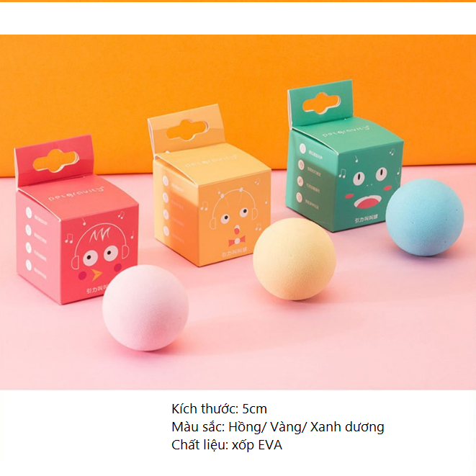Select the green frog-face box
476x476 pixels.
344,156
